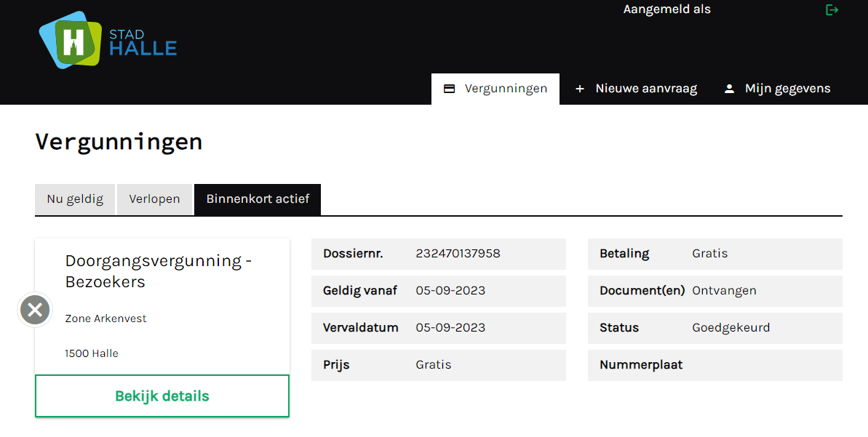Dismiss the permit card via the X icon

[34, 310]
